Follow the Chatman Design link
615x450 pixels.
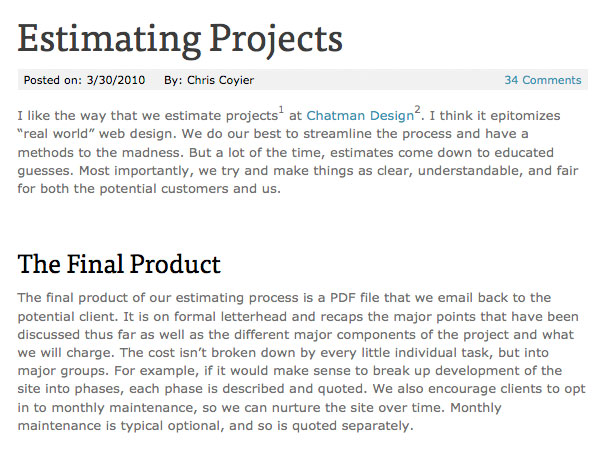(360, 116)
